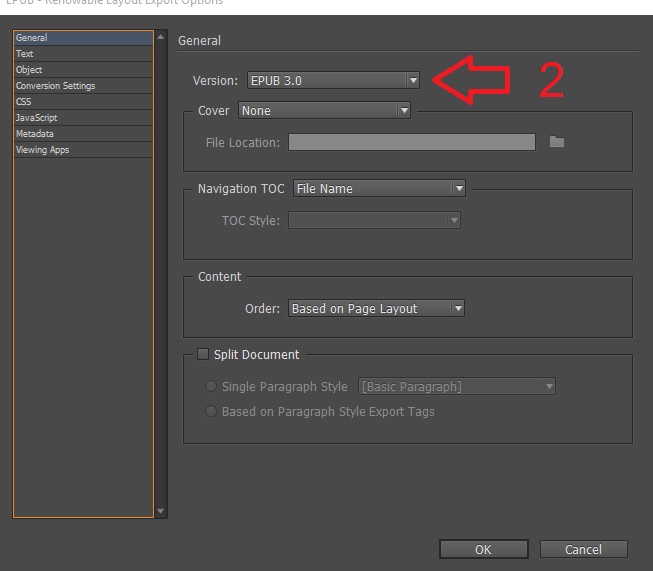The height and width of the screenshot is (571, 653).
Task: Cancel the export options dialog
Action: point(583,549)
